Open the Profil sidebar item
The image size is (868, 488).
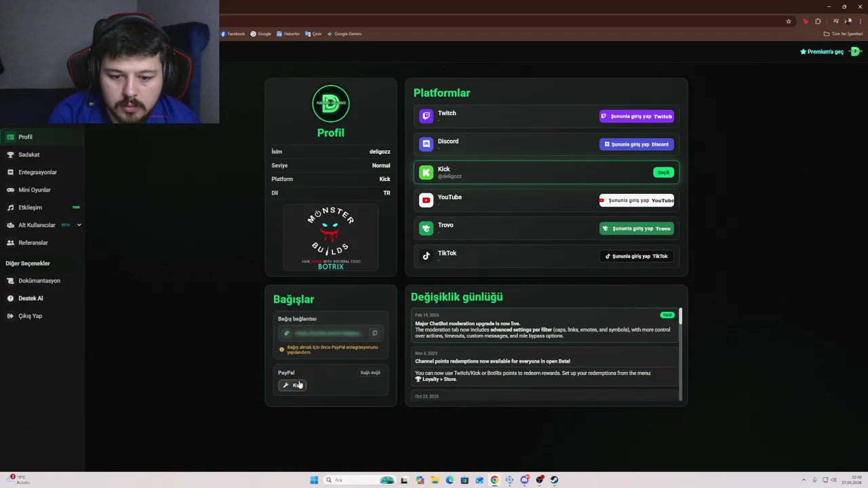tap(42, 137)
